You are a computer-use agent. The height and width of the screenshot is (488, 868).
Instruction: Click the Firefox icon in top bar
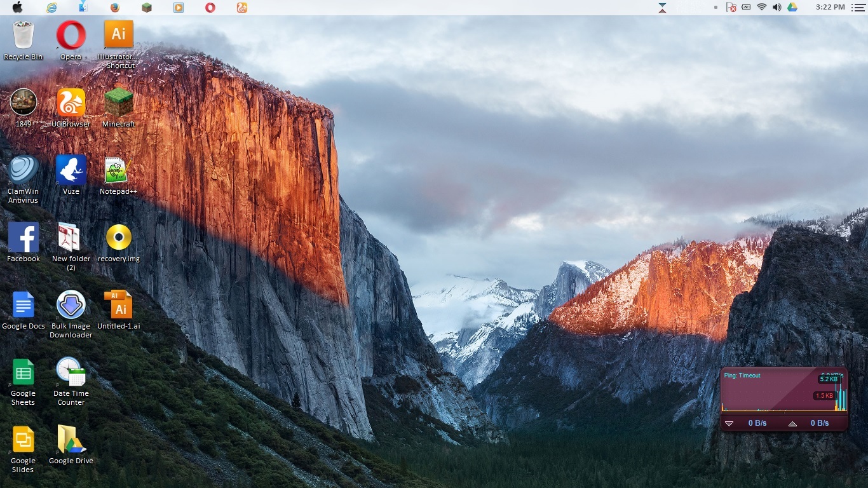click(x=115, y=8)
